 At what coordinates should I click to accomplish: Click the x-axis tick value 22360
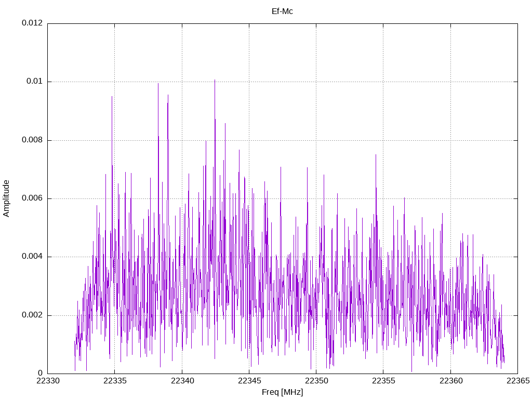(x=451, y=381)
